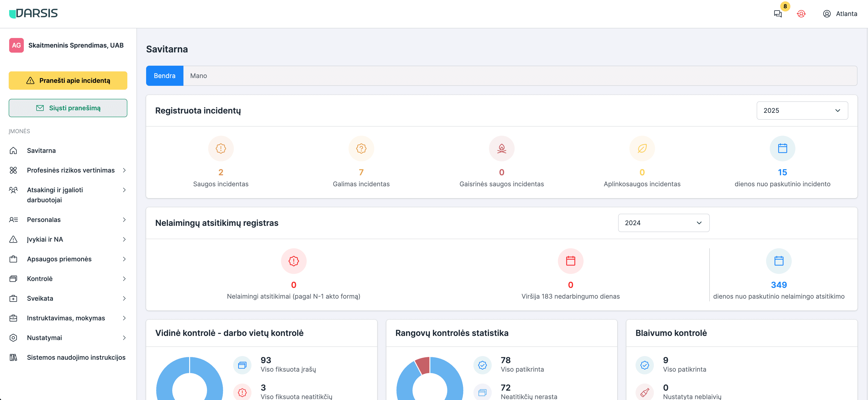Click the blue donut chart of Vidinė kontrolė

pos(190,378)
